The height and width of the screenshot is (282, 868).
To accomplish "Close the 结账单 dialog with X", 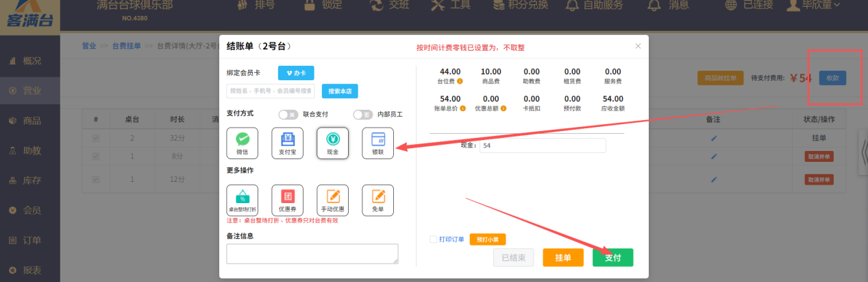I will 638,46.
